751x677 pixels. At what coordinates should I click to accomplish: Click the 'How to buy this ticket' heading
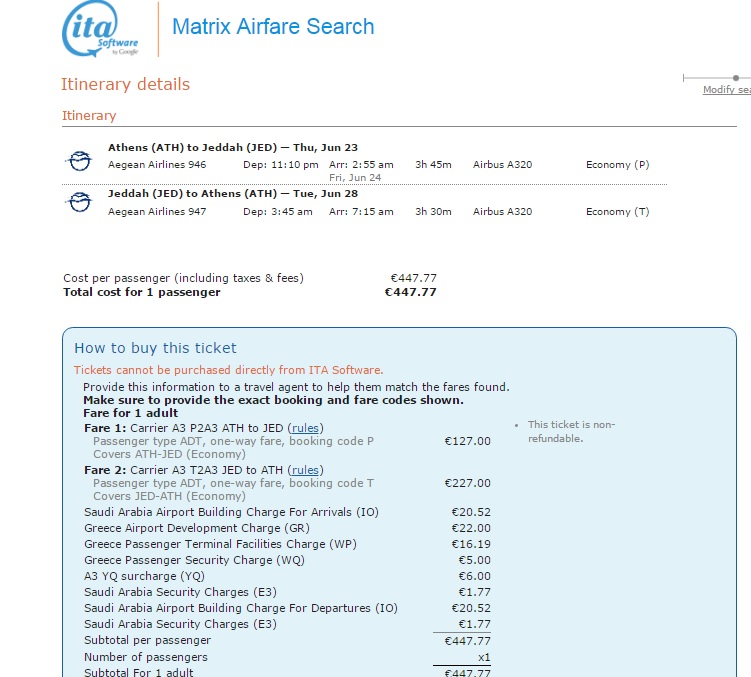[x=155, y=348]
